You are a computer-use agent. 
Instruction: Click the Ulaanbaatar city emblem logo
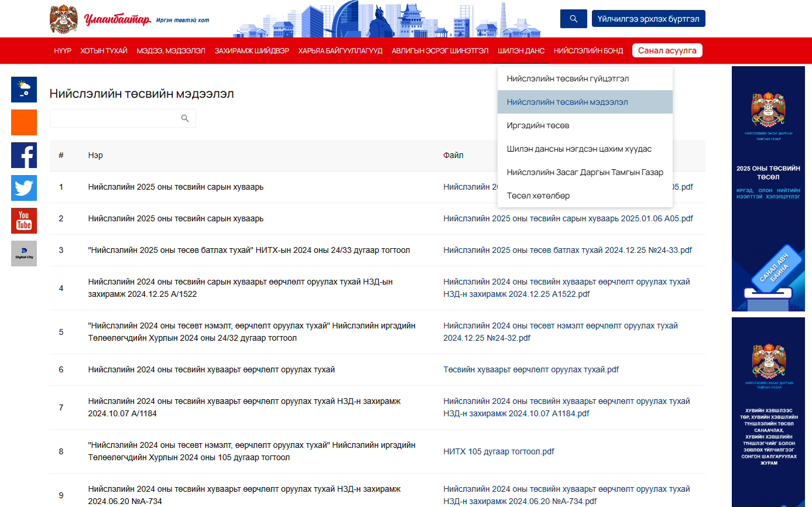[64, 19]
